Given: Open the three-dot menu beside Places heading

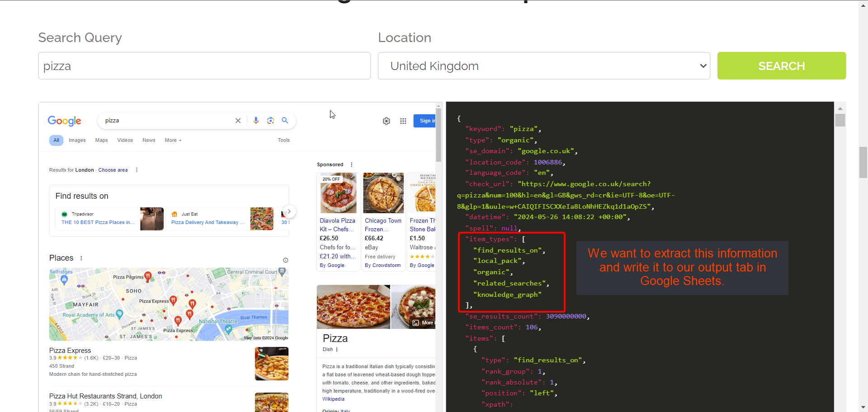Looking at the screenshot, I should click(81, 258).
